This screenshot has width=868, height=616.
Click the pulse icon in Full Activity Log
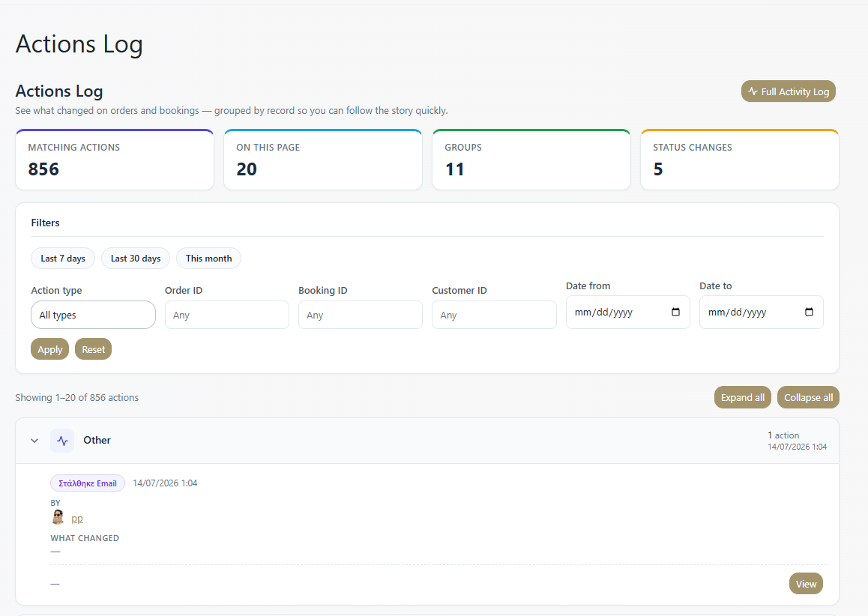pos(753,91)
